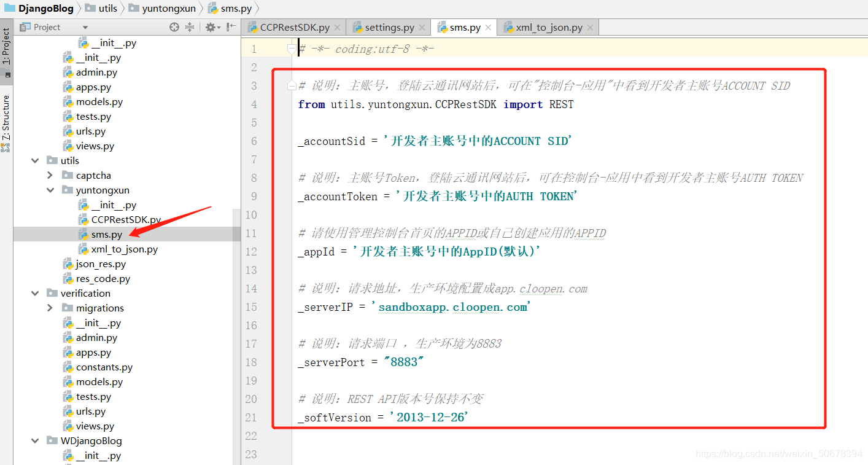The image size is (868, 465).
Task: Fold the comment at line 1
Action: pyautogui.click(x=292, y=49)
